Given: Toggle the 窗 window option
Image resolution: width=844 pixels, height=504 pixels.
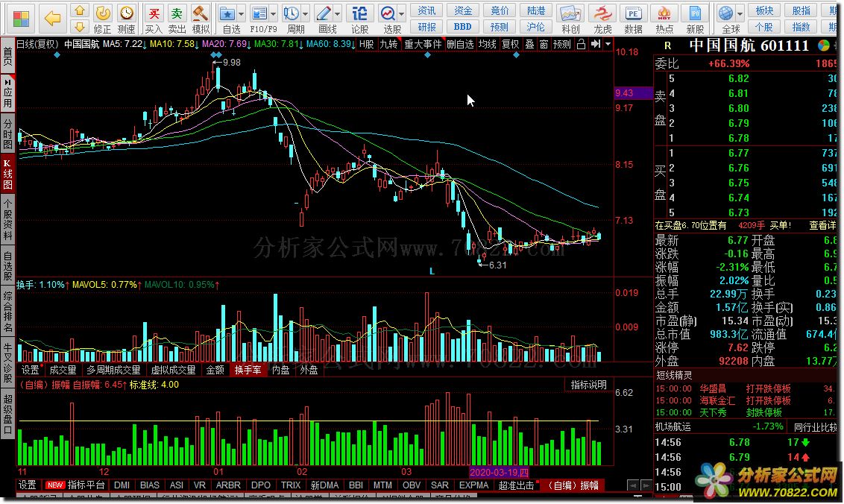Looking at the screenshot, I should pyautogui.click(x=544, y=44).
